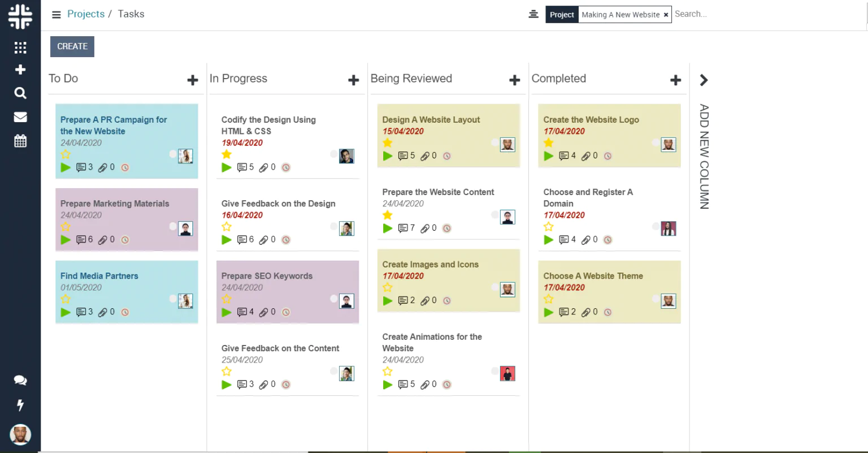Open the apps grid icon in sidebar
This screenshot has height=453, width=868.
(20, 48)
